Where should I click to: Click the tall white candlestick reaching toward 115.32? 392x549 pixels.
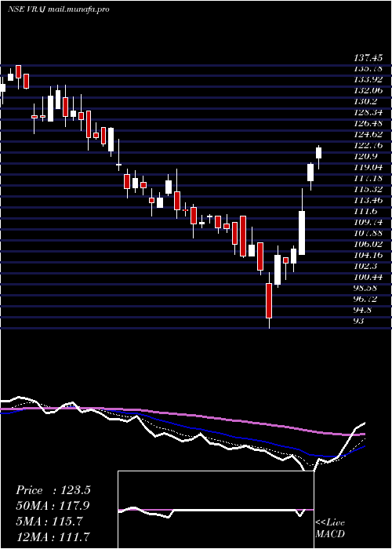pyautogui.click(x=302, y=233)
